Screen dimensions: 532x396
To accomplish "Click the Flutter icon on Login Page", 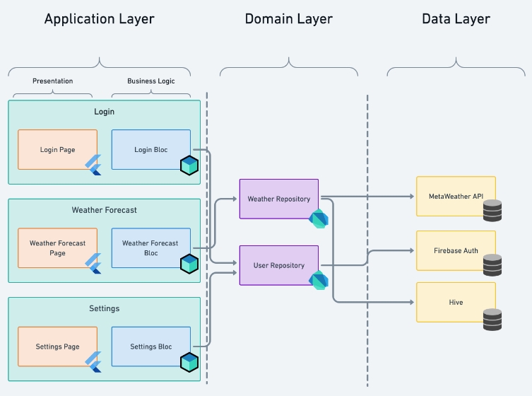I will click(93, 165).
